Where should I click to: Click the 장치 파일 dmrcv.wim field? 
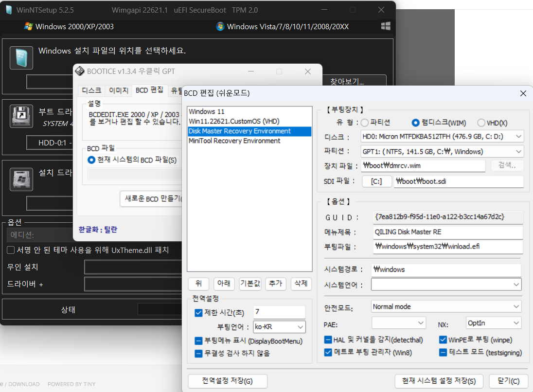pos(423,165)
